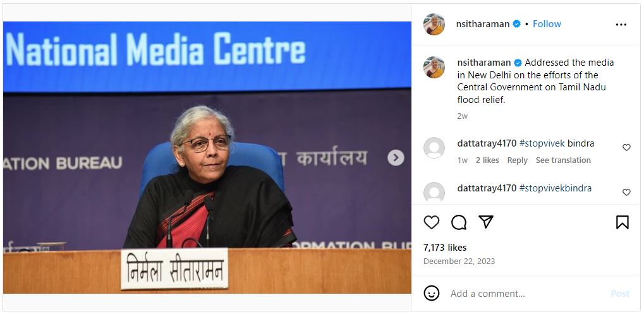Like the first dattatray4170 comment

click(626, 147)
